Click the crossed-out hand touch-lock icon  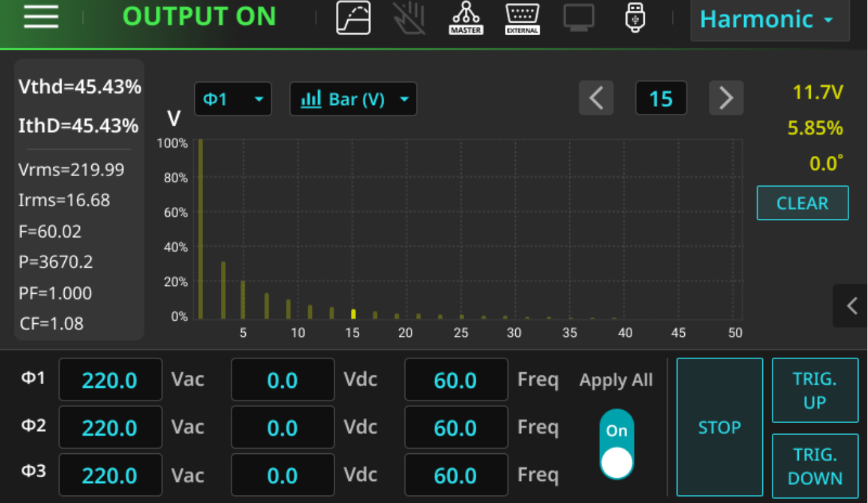tap(409, 18)
